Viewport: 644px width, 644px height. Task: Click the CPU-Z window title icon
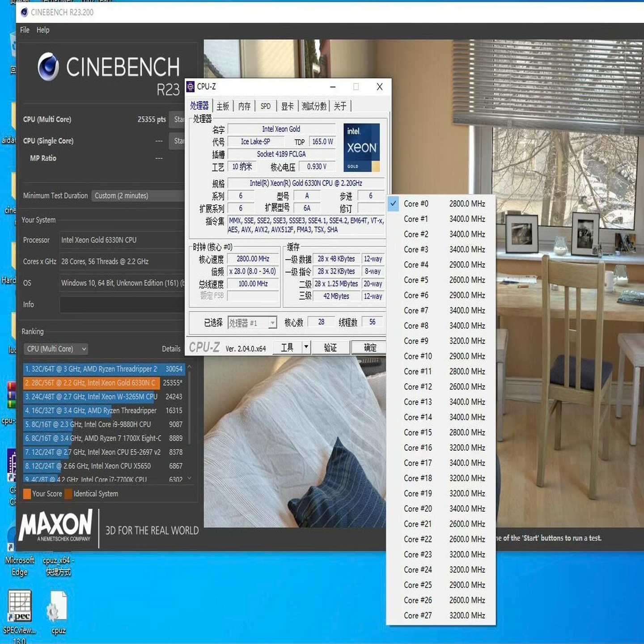tap(191, 86)
